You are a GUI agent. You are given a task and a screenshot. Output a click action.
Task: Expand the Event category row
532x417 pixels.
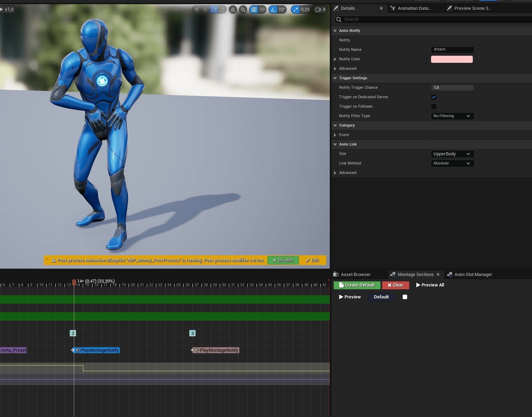(335, 135)
